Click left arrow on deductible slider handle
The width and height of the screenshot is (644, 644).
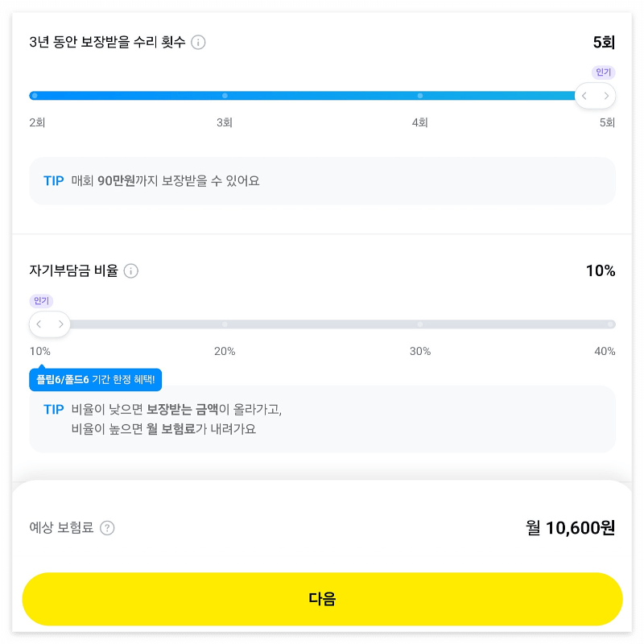[39, 324]
